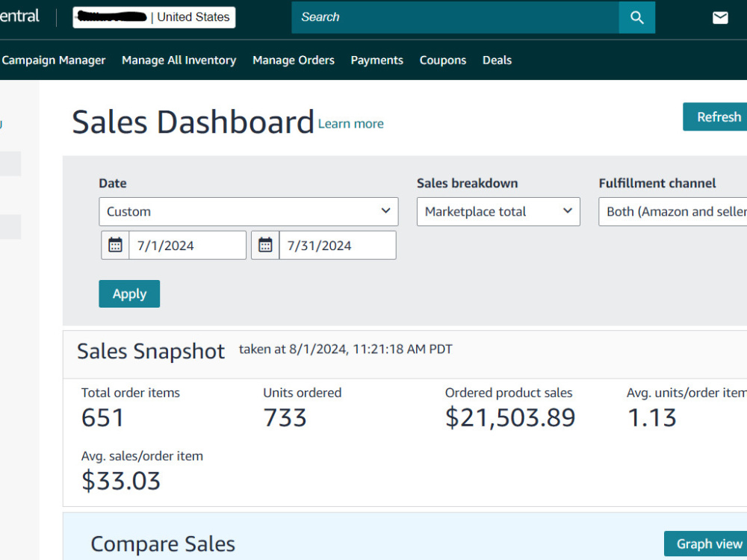
Task: Click the Search input field
Action: pyautogui.click(x=455, y=18)
